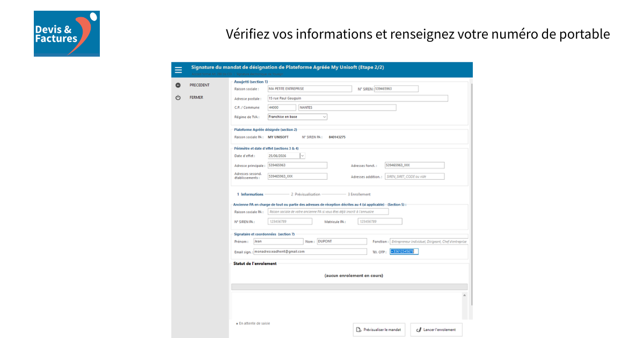Click the preview document icon on Prévisualiser

click(x=359, y=329)
